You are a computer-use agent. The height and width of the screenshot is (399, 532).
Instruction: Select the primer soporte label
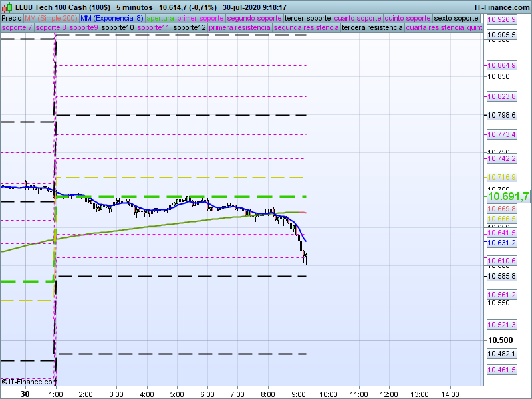[x=201, y=18]
